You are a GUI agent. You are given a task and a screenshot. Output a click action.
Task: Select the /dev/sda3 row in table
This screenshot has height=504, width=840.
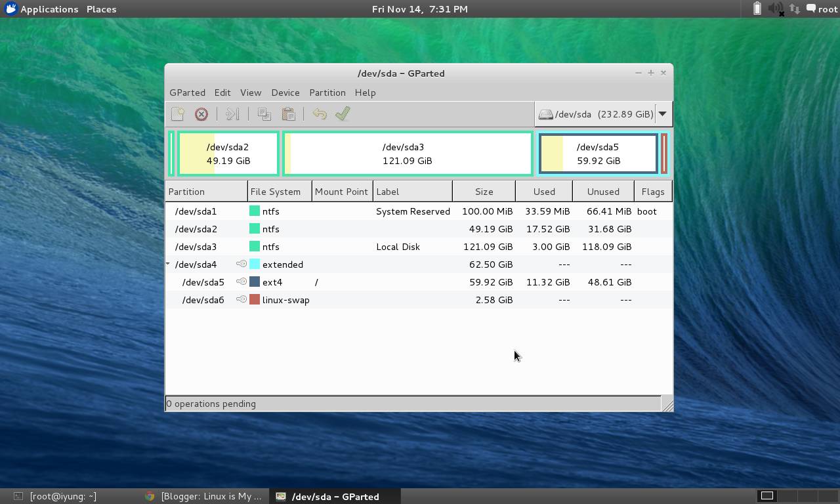click(x=419, y=247)
